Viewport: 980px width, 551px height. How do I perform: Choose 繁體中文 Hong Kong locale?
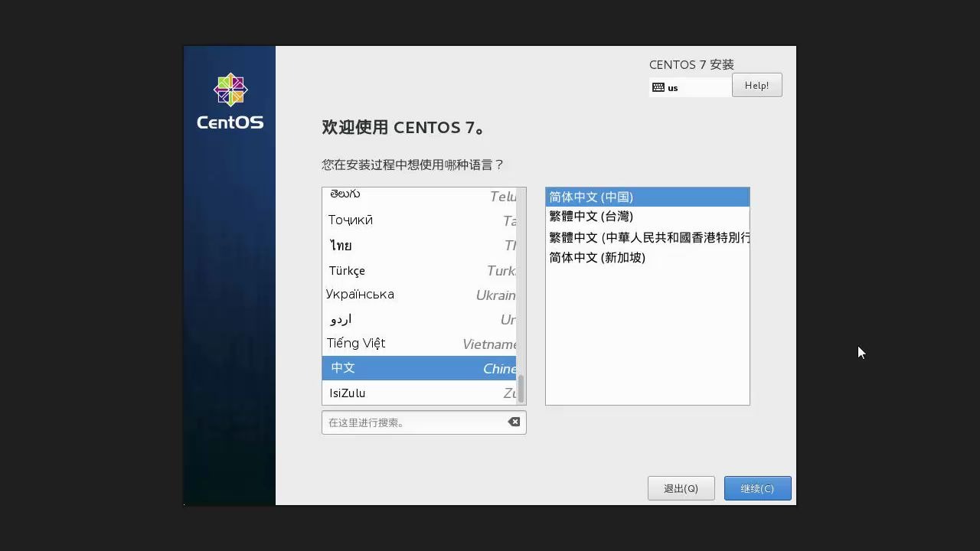[x=647, y=237]
